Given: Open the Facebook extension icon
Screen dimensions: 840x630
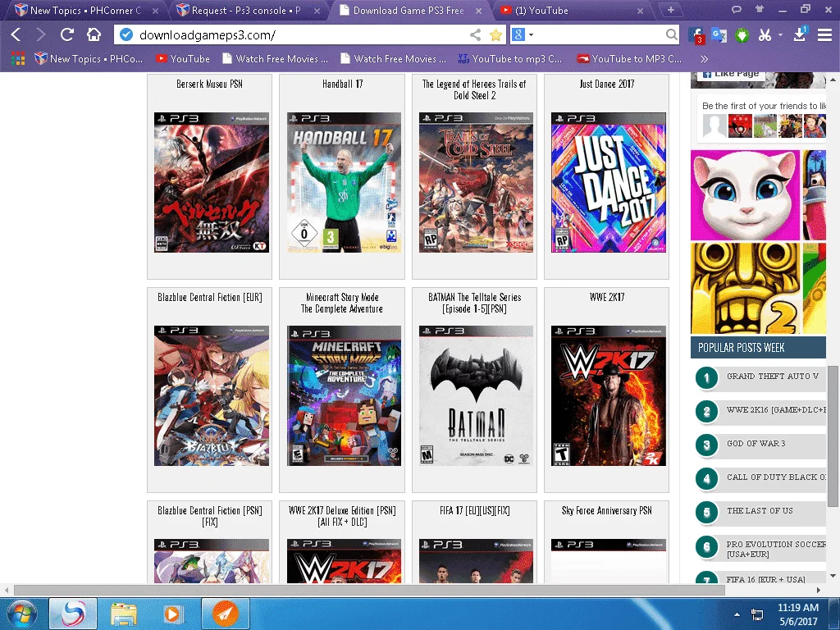Looking at the screenshot, I should (x=696, y=35).
